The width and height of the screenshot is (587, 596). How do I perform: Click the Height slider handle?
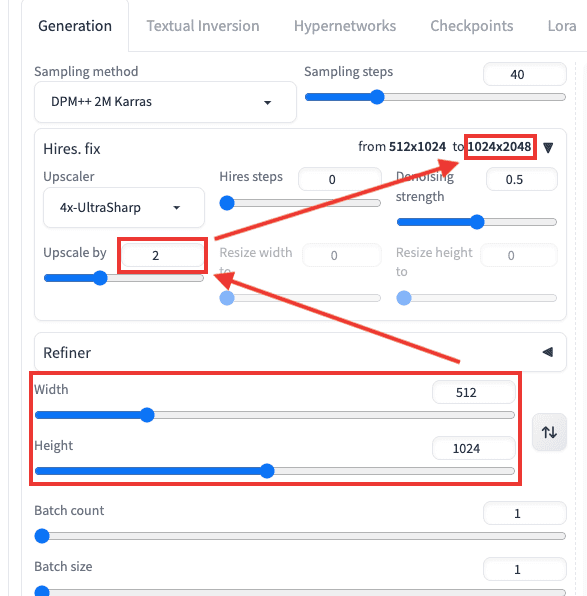[267, 471]
